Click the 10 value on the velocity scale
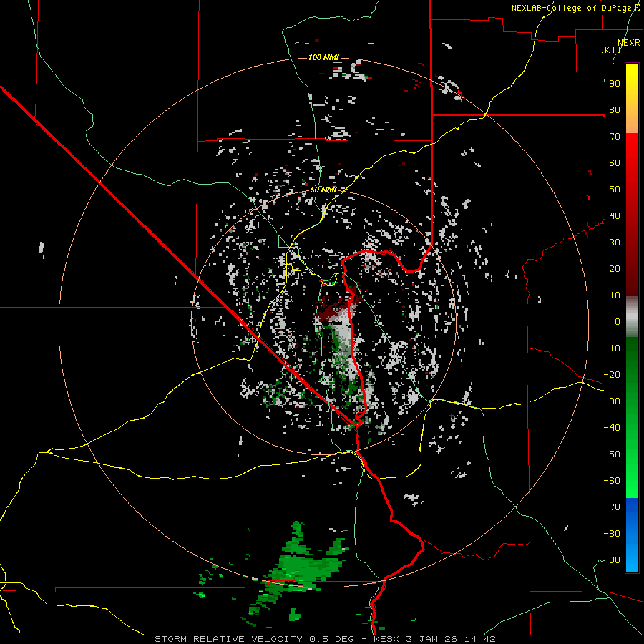 pos(615,296)
